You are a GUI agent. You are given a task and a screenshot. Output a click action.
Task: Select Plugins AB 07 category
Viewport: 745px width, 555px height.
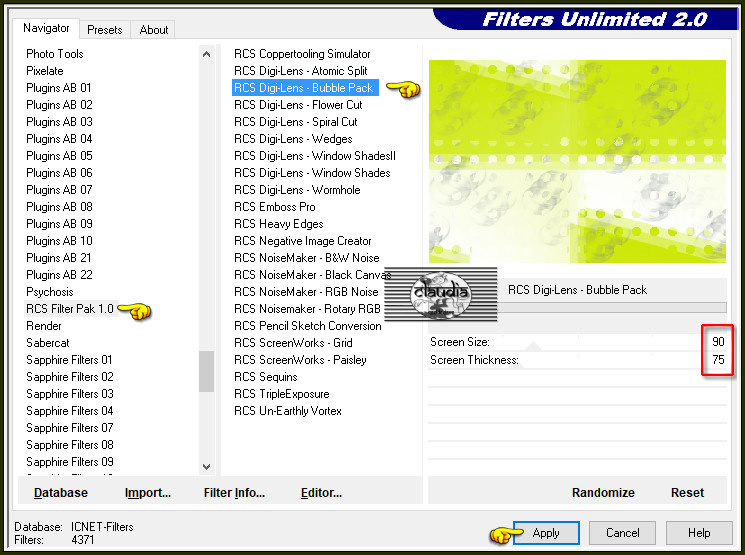pyautogui.click(x=59, y=190)
